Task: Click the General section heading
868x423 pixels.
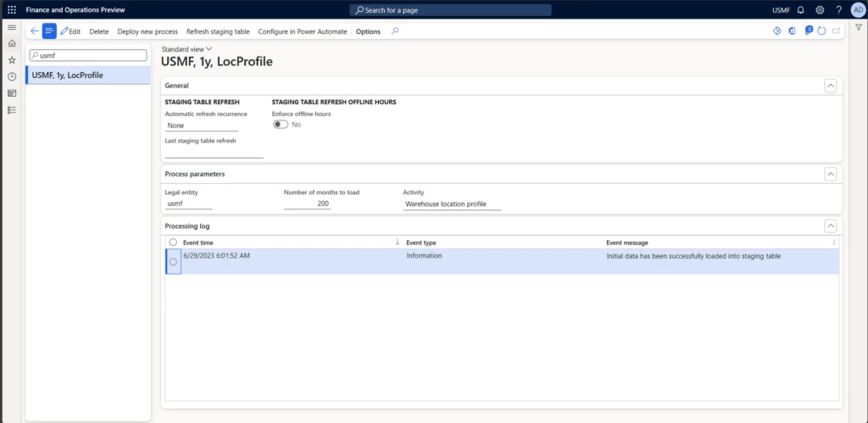Action: [176, 86]
